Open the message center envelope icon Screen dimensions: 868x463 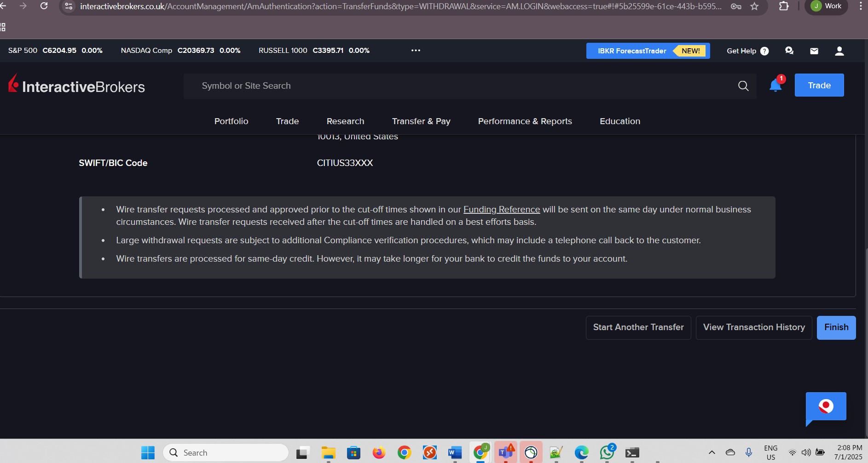point(814,51)
